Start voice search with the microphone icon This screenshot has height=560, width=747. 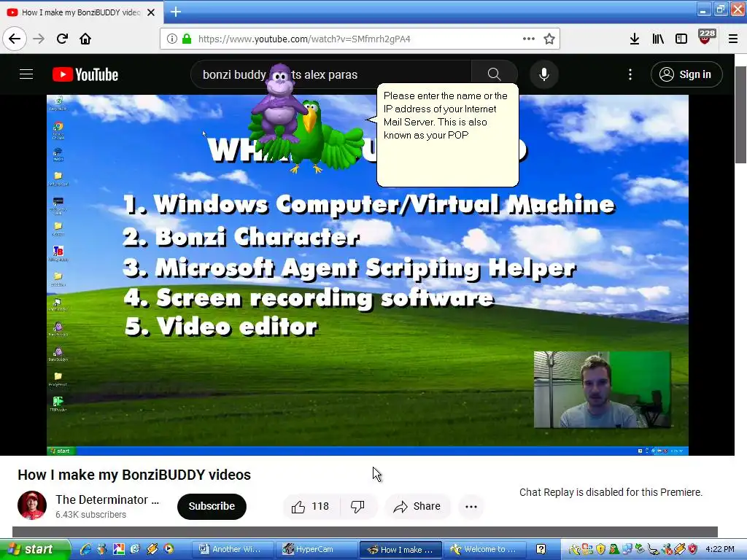[544, 74]
